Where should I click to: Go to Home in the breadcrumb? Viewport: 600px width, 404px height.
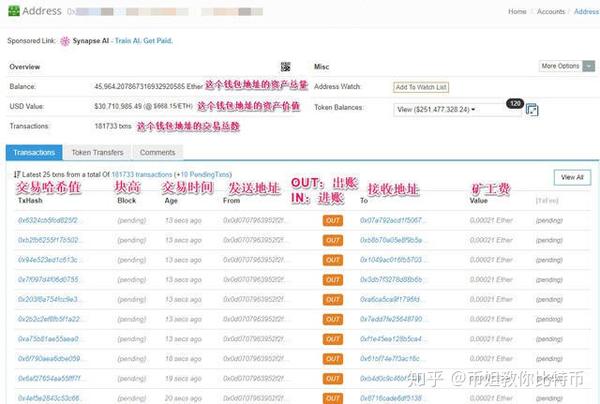click(517, 11)
